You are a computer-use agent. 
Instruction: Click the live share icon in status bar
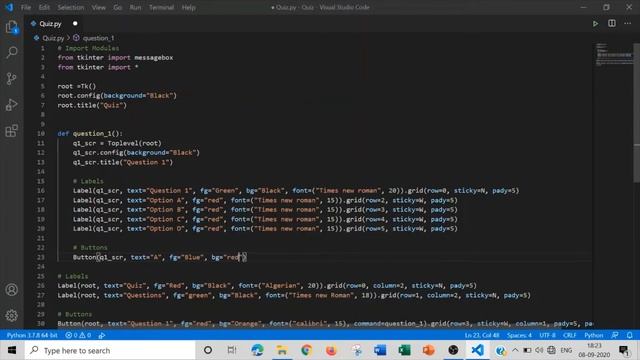(x=102, y=335)
